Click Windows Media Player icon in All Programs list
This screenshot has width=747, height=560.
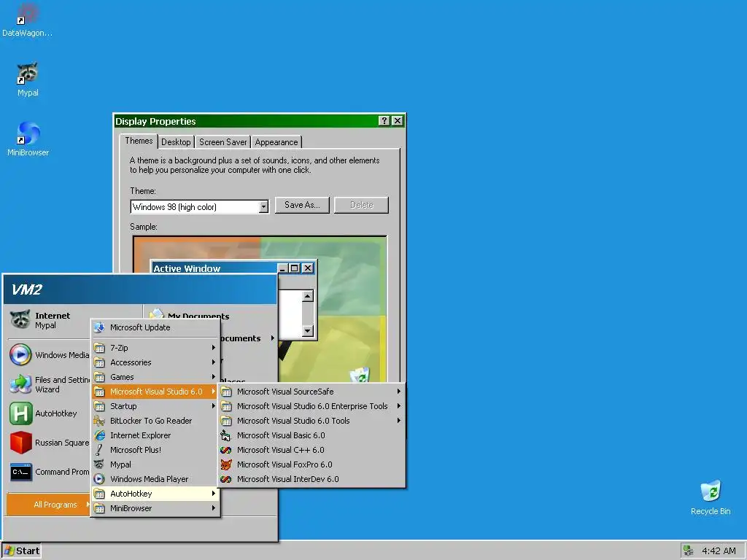[99, 479]
